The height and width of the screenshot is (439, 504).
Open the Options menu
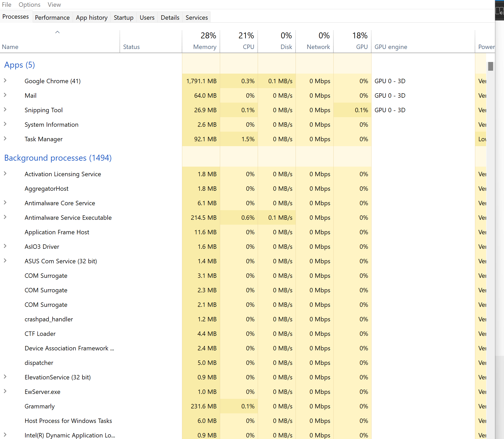(x=29, y=4)
